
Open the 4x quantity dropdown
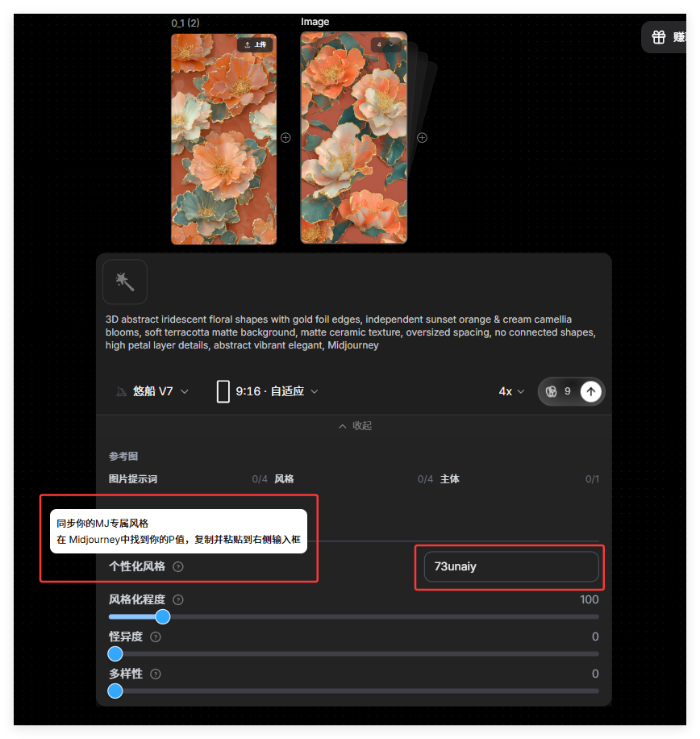pos(511,391)
